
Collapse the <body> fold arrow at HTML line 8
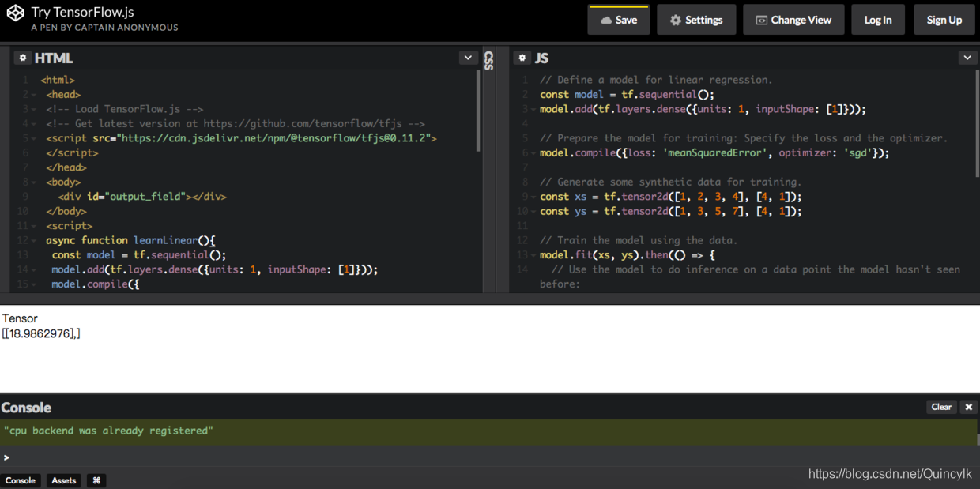coord(35,182)
